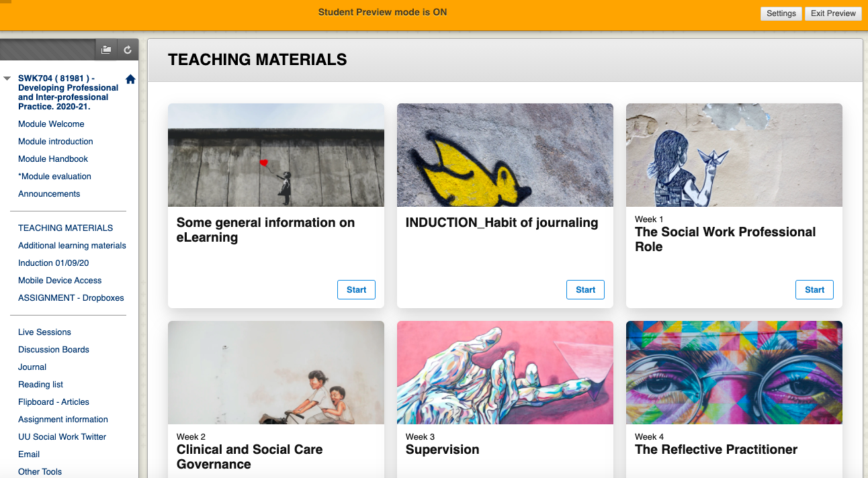Collapse the SWK704 course menu triangle
This screenshot has width=868, height=478.
click(7, 79)
